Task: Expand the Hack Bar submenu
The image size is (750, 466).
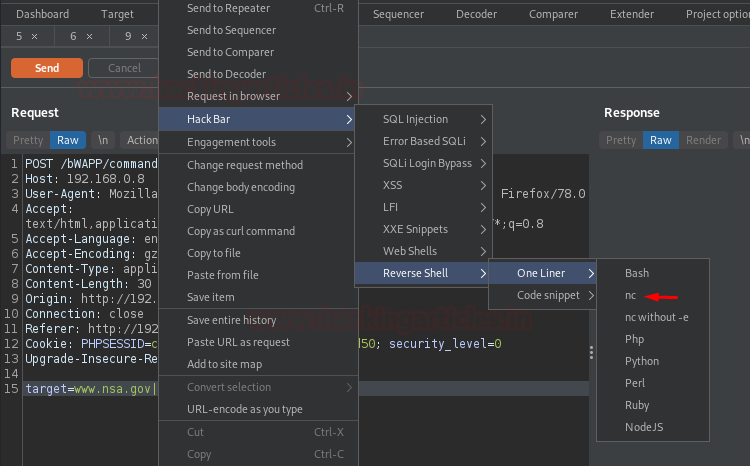Action: 258,119
